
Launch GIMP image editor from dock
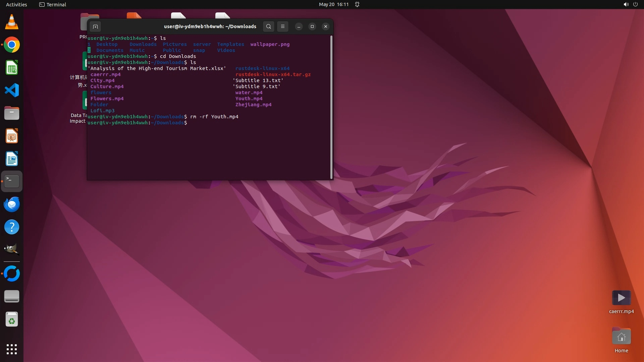(x=12, y=249)
